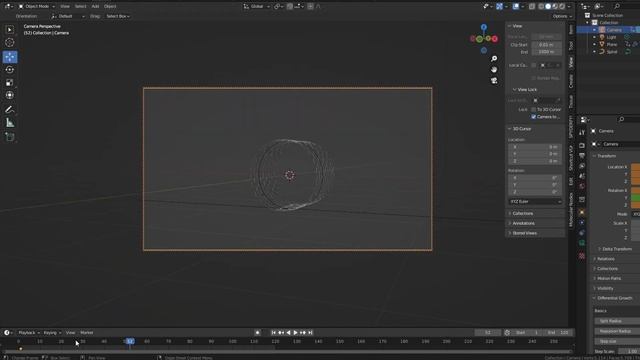Activate the Move tool

click(x=10, y=57)
